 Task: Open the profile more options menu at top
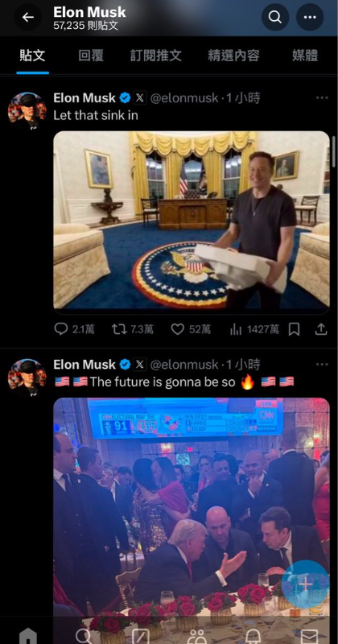pos(310,17)
